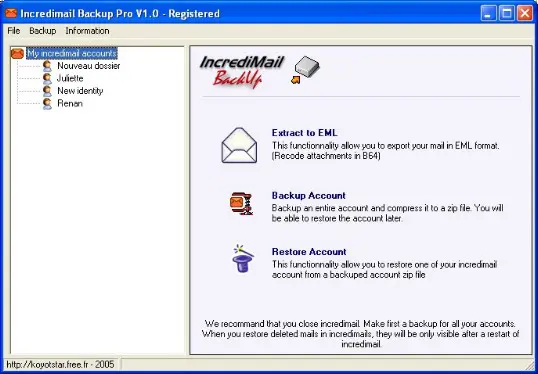Open the Information menu
This screenshot has height=374, width=538.
point(87,31)
